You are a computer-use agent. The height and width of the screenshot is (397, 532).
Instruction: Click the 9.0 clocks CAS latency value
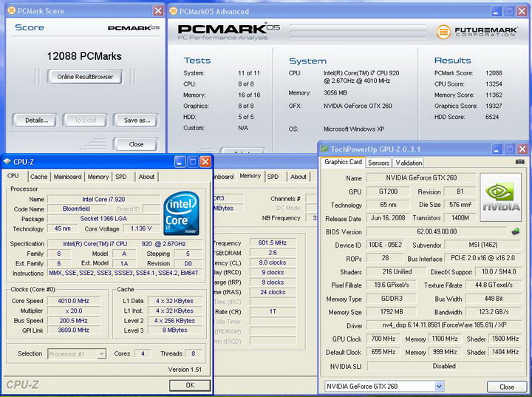(x=273, y=262)
